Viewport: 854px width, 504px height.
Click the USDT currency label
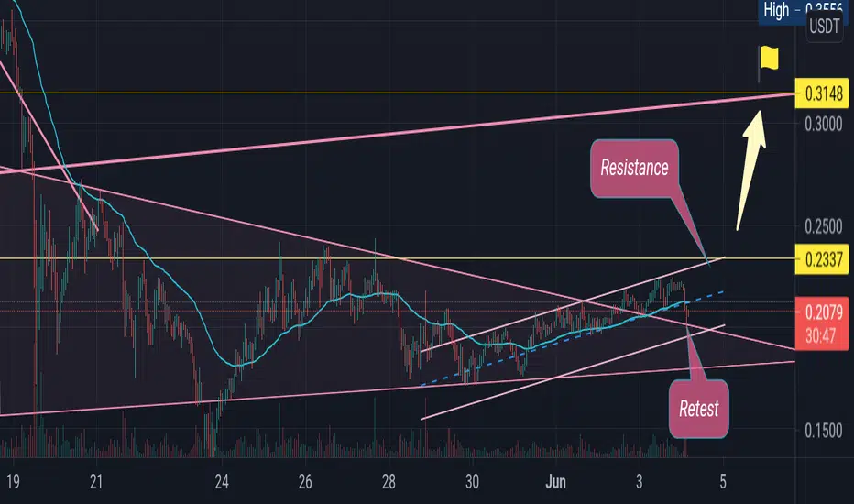pos(824,26)
